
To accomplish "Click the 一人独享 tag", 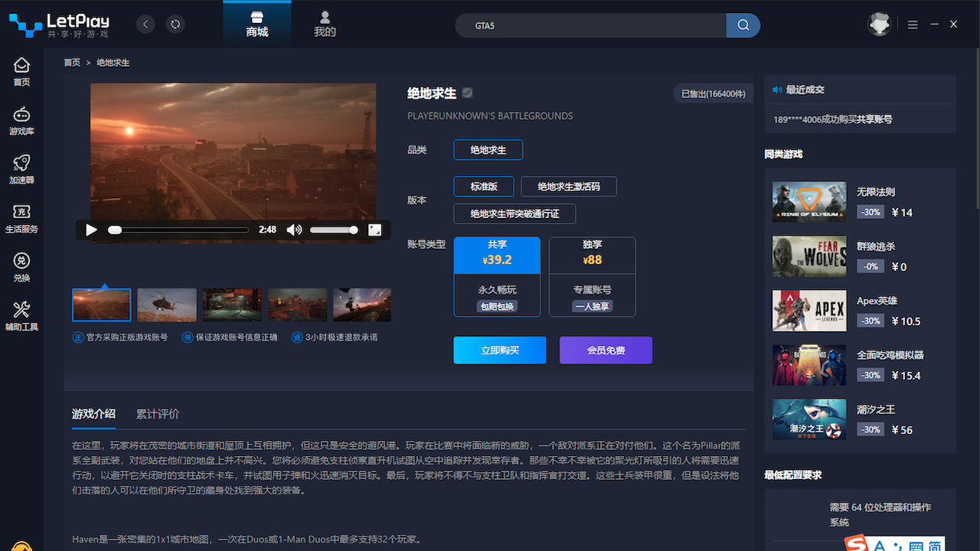I will click(x=593, y=306).
